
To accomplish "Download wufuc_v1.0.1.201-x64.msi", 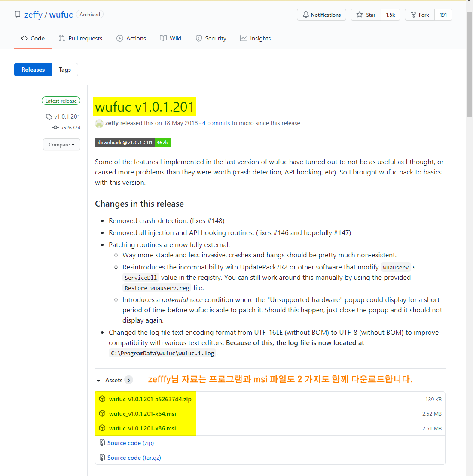I will point(142,414).
